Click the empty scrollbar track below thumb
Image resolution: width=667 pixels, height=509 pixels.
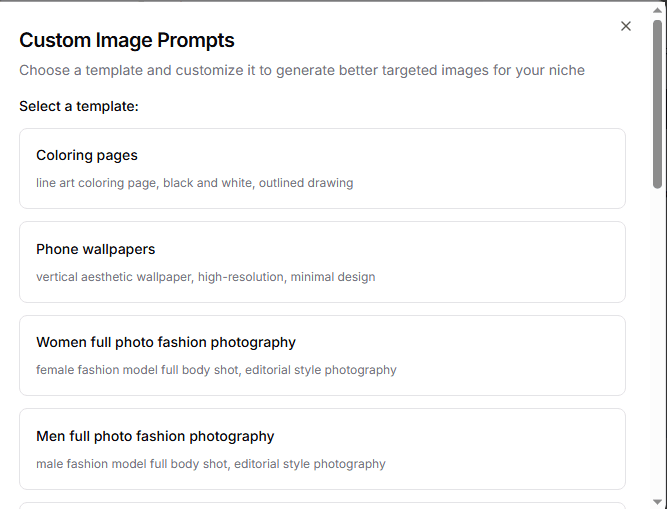[x=657, y=340]
